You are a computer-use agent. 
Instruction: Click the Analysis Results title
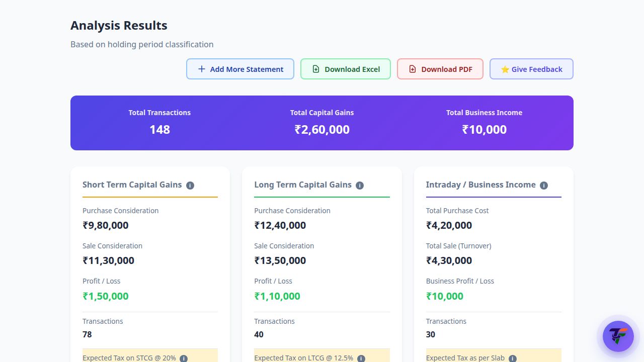click(x=119, y=26)
